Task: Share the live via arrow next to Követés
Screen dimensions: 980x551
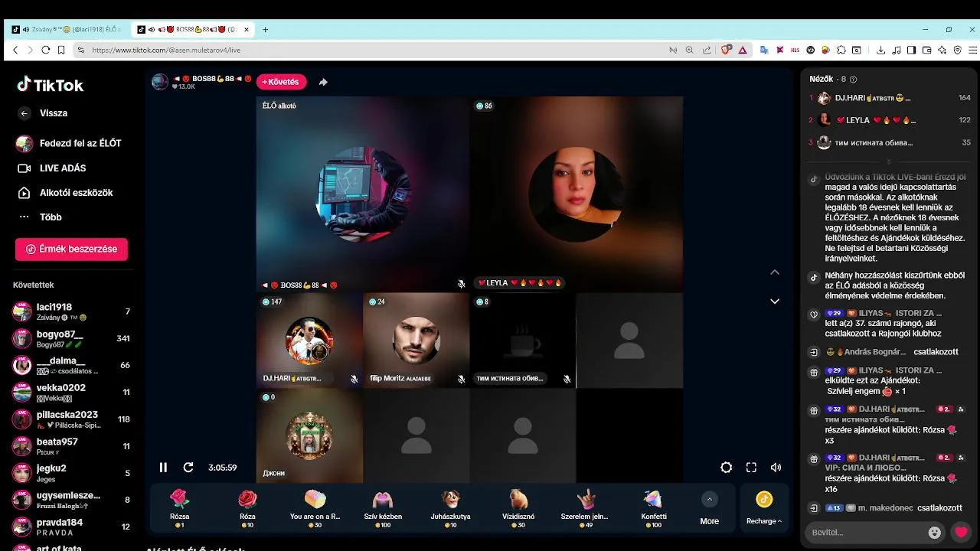Action: click(323, 82)
